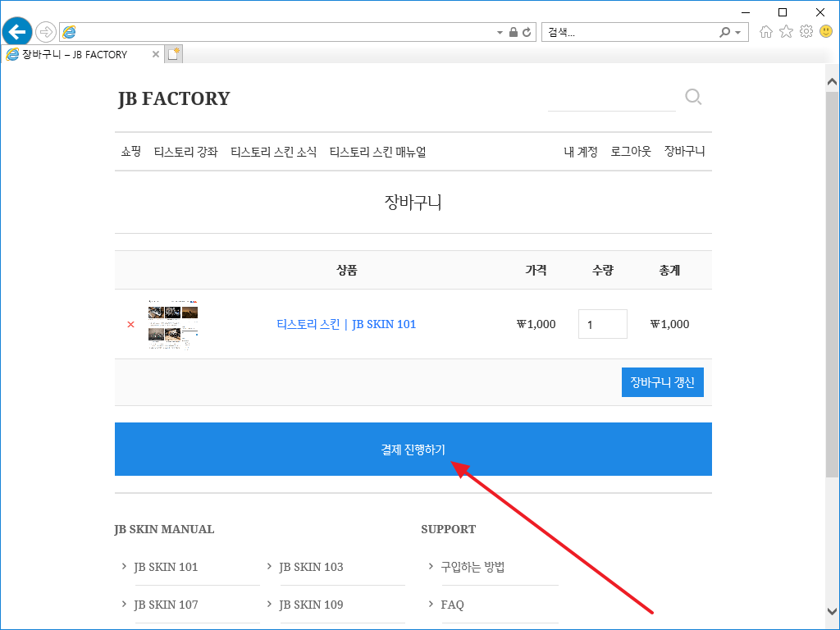Refresh the page with reload icon
This screenshot has height=630, width=840.
click(527, 32)
